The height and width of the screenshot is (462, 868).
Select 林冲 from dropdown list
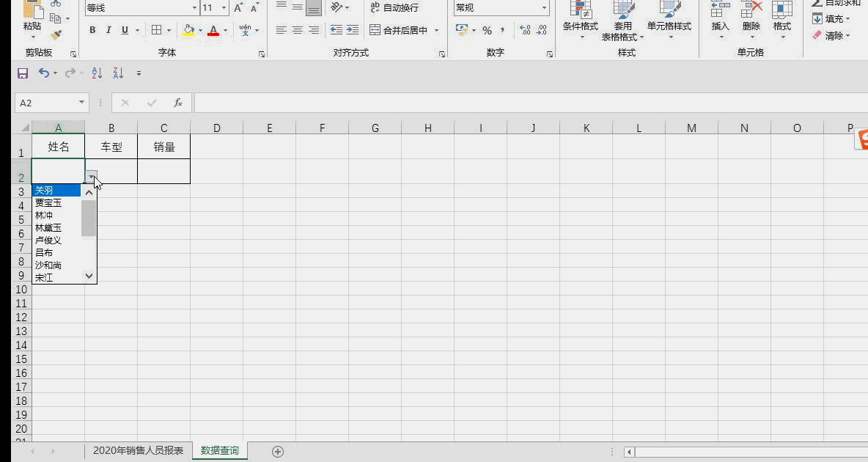[x=56, y=216]
